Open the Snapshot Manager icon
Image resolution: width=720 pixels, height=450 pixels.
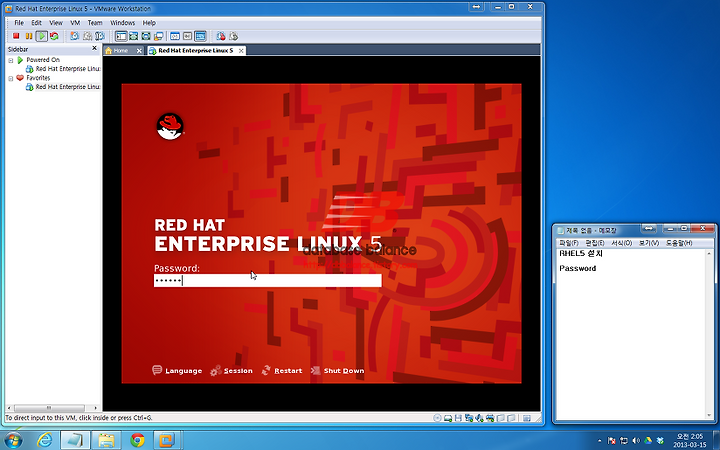100,36
